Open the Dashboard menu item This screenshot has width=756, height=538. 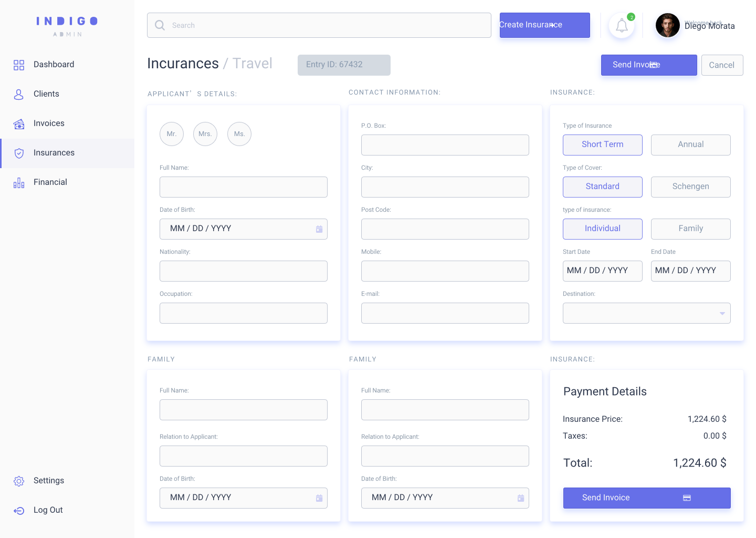point(67,65)
